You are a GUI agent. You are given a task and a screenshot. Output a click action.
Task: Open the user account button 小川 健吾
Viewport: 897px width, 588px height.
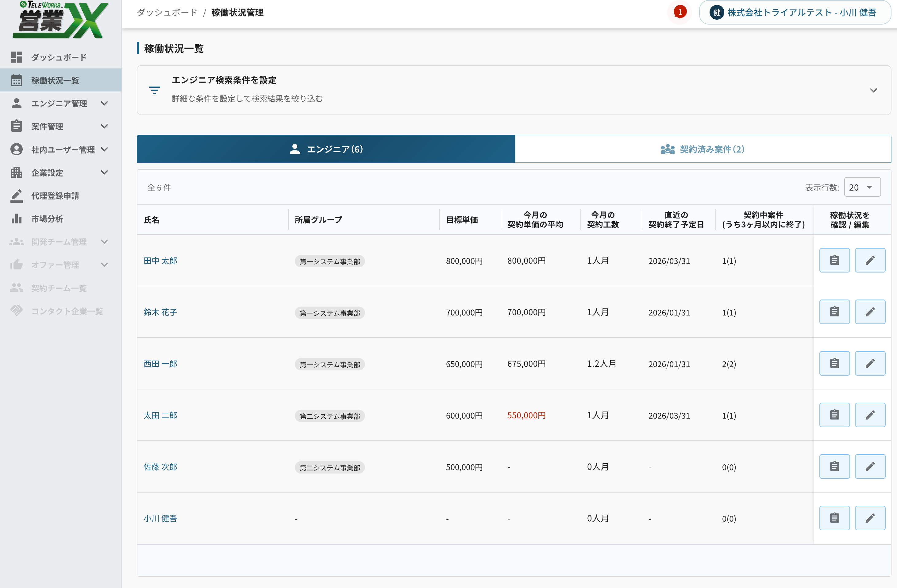(x=795, y=13)
